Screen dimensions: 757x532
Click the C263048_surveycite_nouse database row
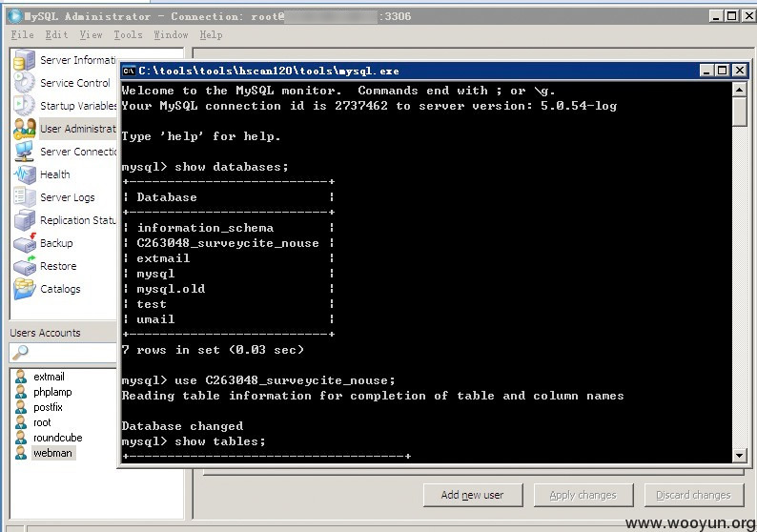click(228, 243)
